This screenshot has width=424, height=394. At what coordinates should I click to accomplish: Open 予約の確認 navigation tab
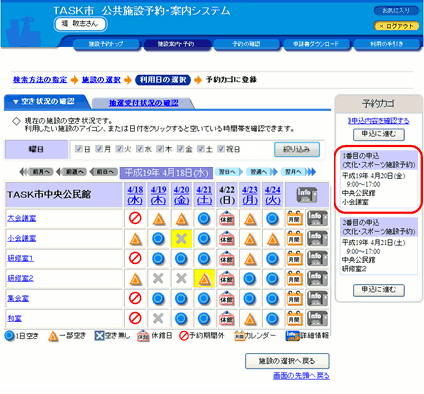tap(246, 44)
